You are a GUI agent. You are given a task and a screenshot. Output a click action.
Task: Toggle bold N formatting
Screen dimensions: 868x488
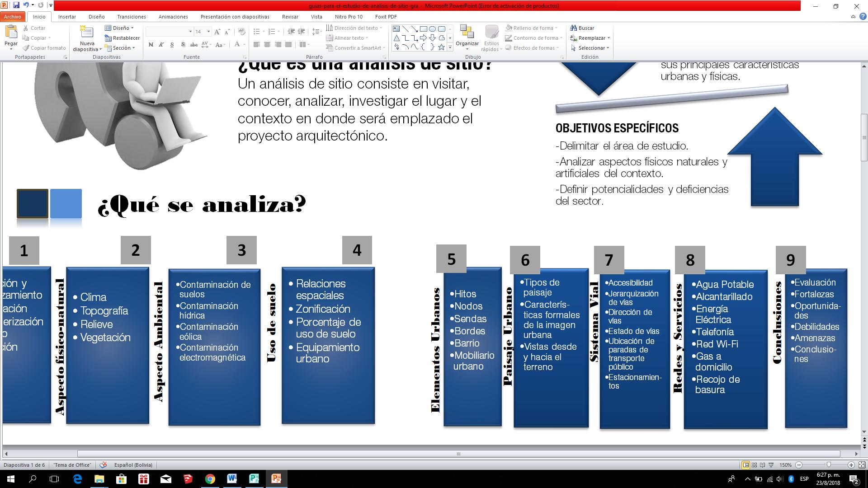click(x=151, y=45)
